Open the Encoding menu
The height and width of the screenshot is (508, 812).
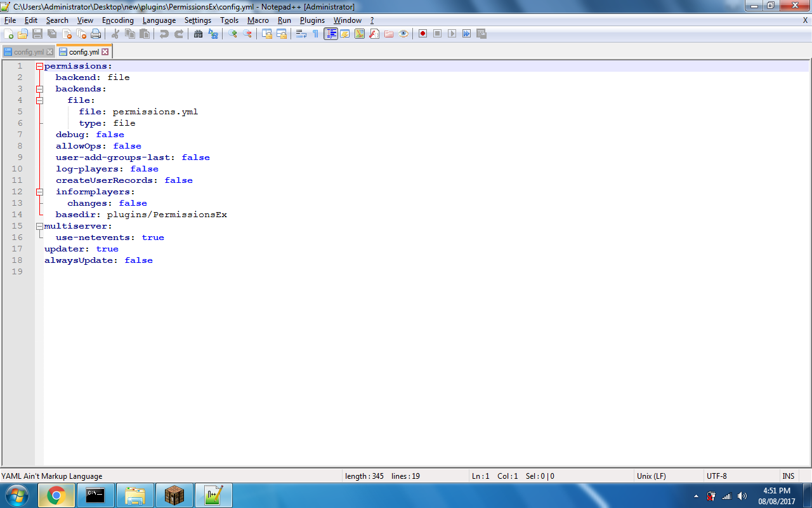pos(117,20)
